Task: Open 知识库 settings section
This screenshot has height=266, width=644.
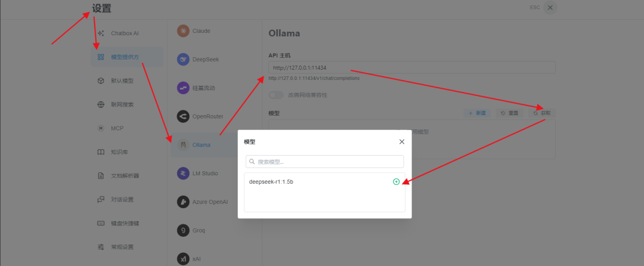Action: click(127, 152)
